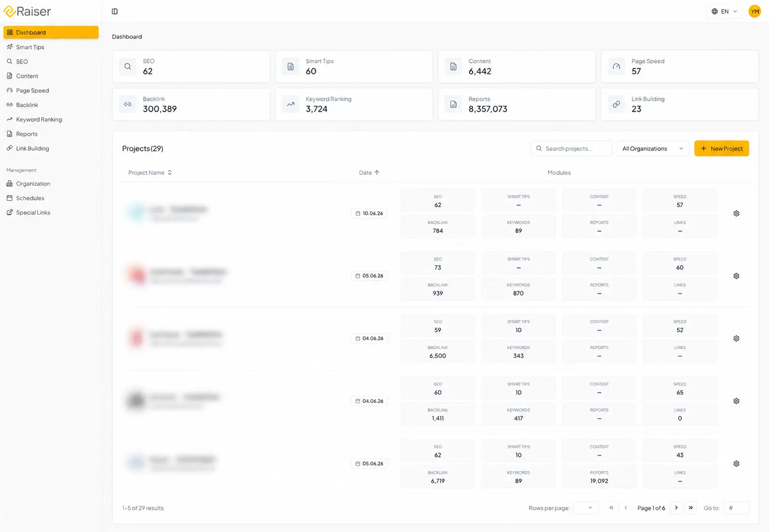Open Keyword Ranking in the sidebar

click(51, 119)
